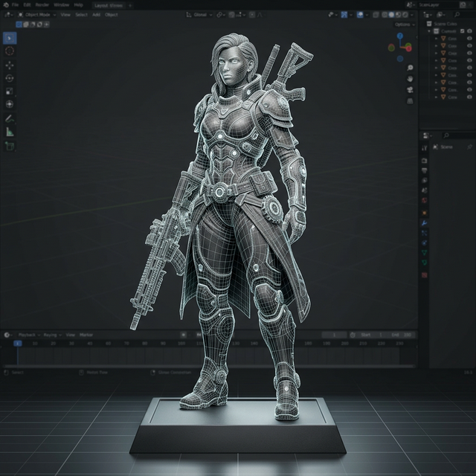The width and height of the screenshot is (476, 476).
Task: Collapse the Collection tree in outliner
Action: coord(429,31)
